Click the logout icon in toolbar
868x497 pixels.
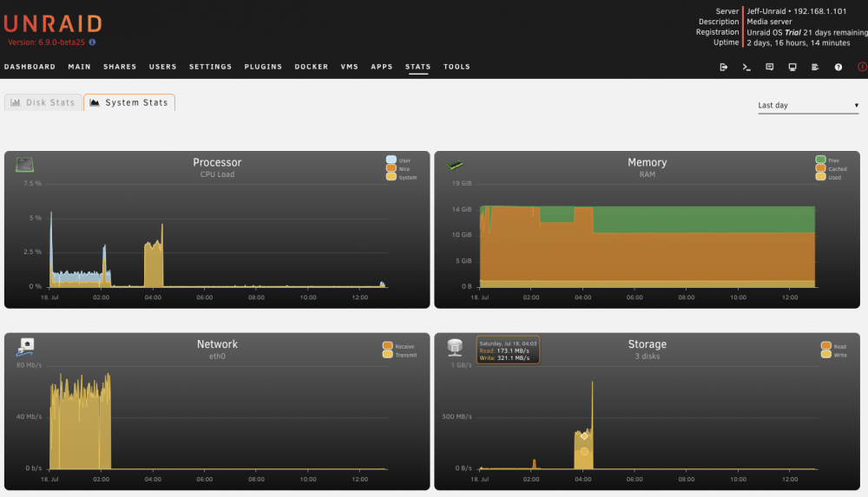pyautogui.click(x=724, y=67)
